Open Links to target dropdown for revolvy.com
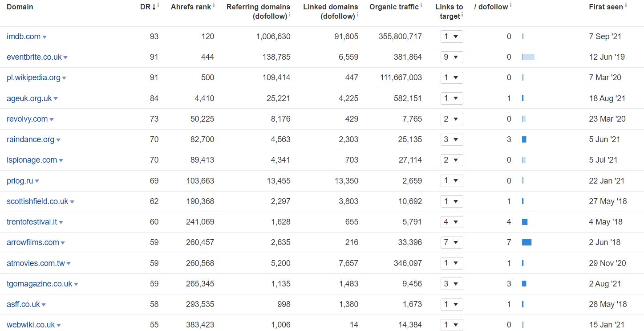 (452, 119)
